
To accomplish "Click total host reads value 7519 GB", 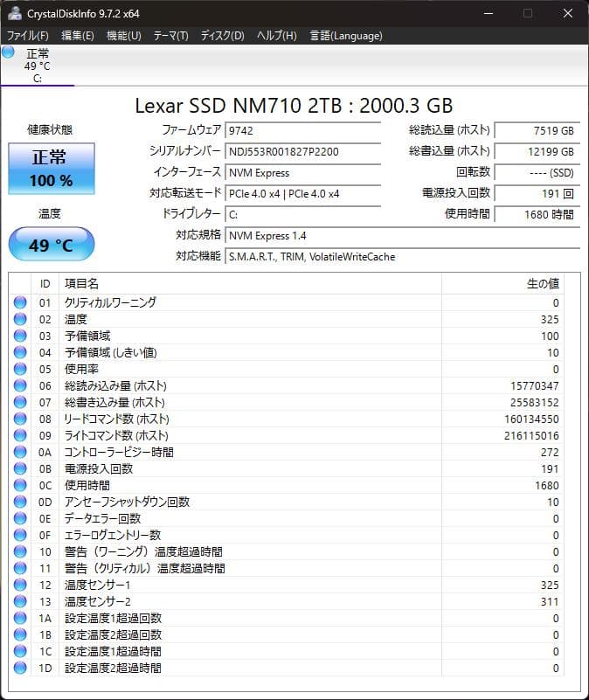I will click(537, 130).
